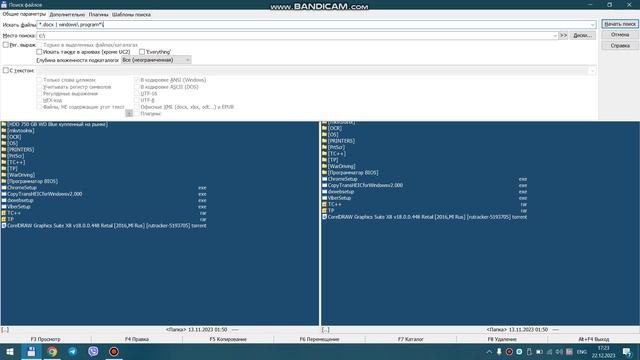Viewport: 640px width, 360px height.
Task: Click 'F6 Перемещение' function button
Action: 319,339
